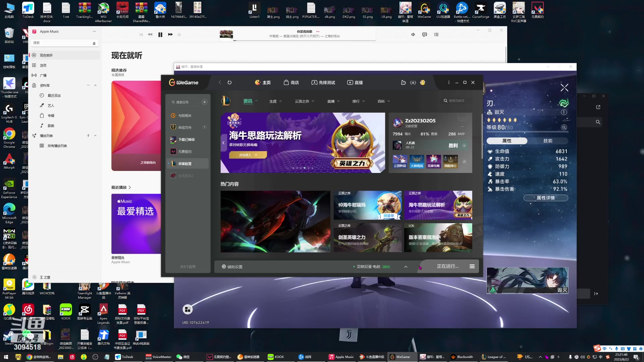This screenshot has width=644, height=362.
Task: Select 无畏契约 game in WeGame sidebar
Action: [188, 152]
